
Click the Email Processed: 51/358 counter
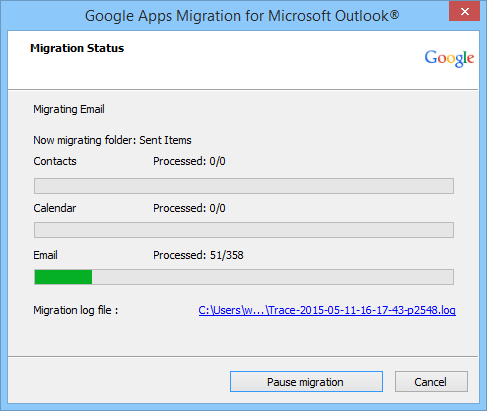coord(198,255)
